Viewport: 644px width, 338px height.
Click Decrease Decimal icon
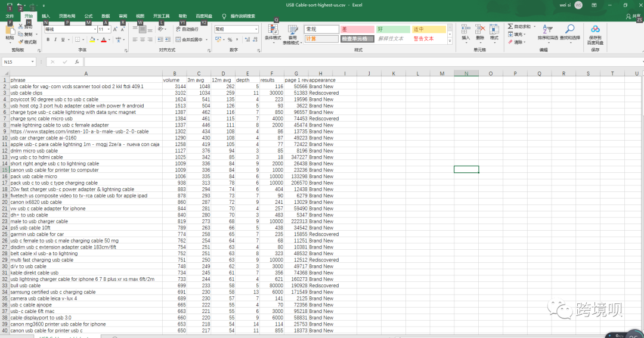pyautogui.click(x=254, y=39)
